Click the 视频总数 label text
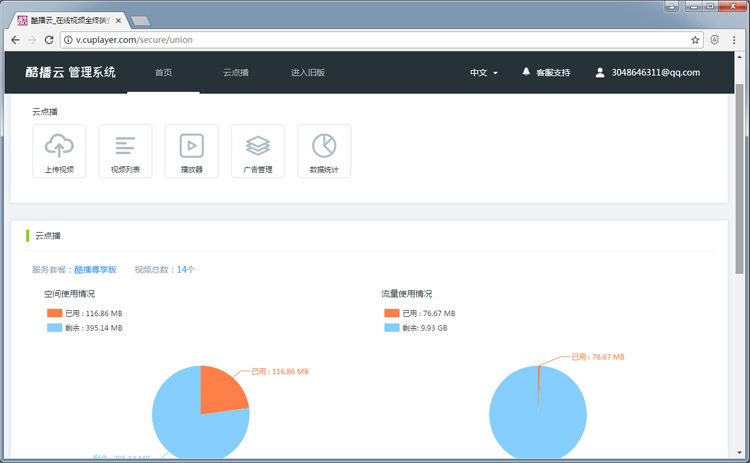 (x=154, y=269)
